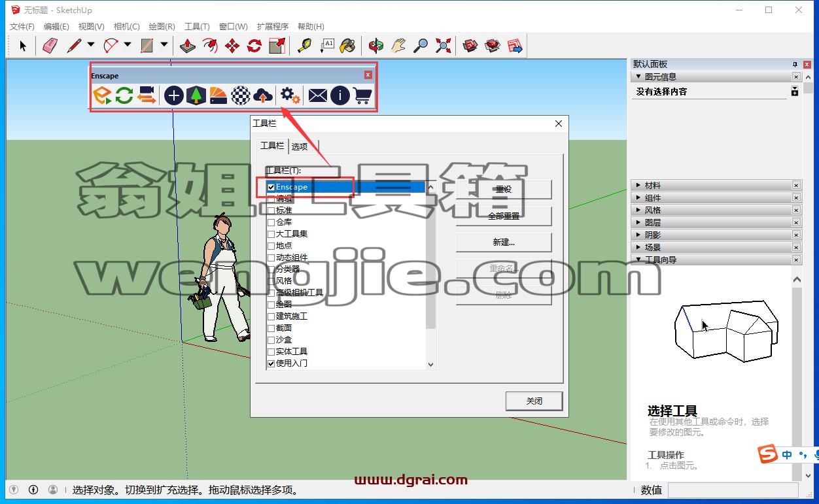Open the Extension Warehouse icon
Screen dimensions: 819x504
pyautogui.click(x=493, y=45)
